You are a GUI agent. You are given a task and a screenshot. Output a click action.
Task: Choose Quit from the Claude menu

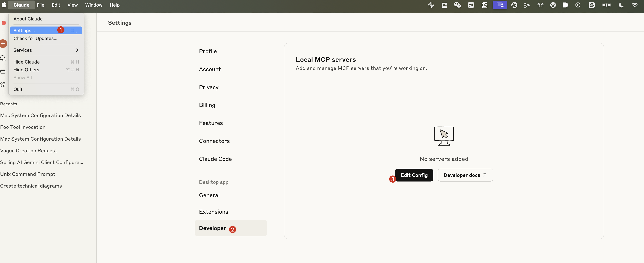46,89
